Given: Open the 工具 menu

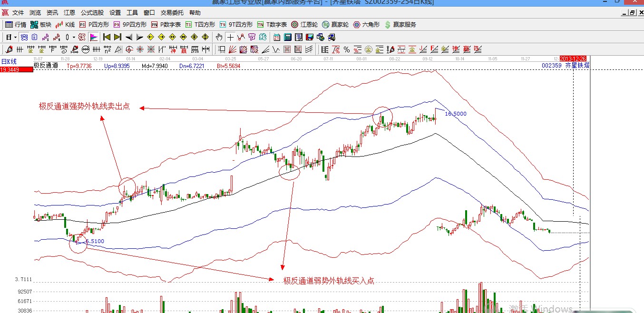Looking at the screenshot, I should [x=132, y=13].
